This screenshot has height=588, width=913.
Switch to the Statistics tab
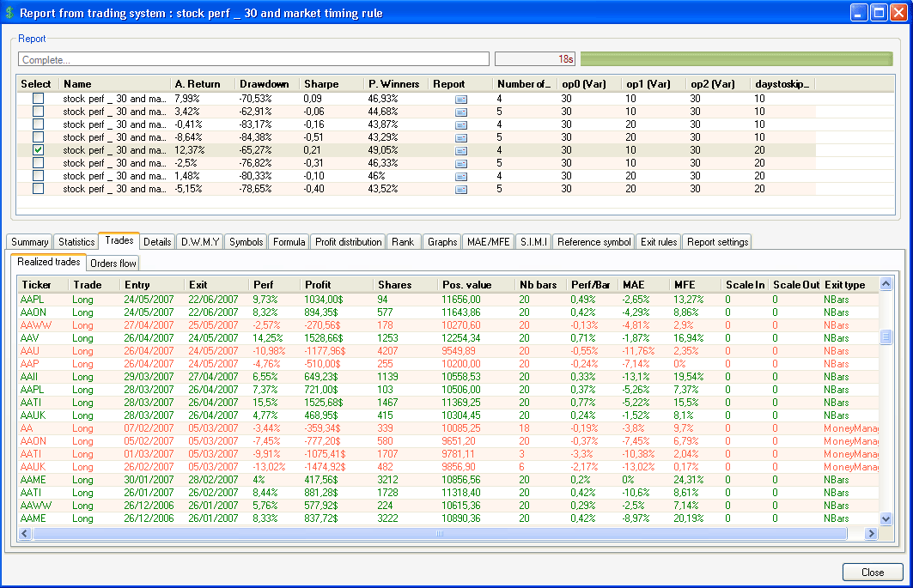point(76,241)
